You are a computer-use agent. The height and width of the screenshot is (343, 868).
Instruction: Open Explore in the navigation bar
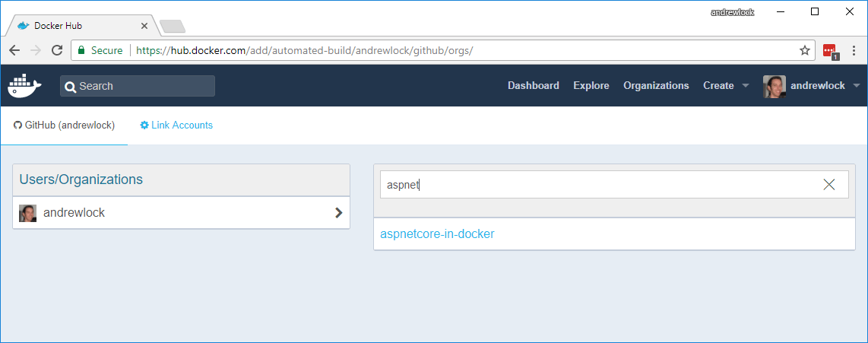pyautogui.click(x=591, y=85)
